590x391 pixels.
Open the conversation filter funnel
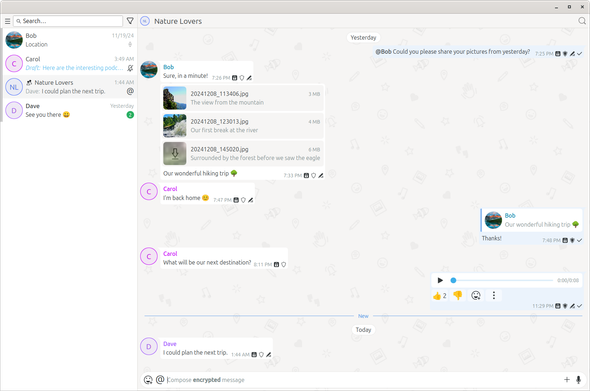pos(130,21)
